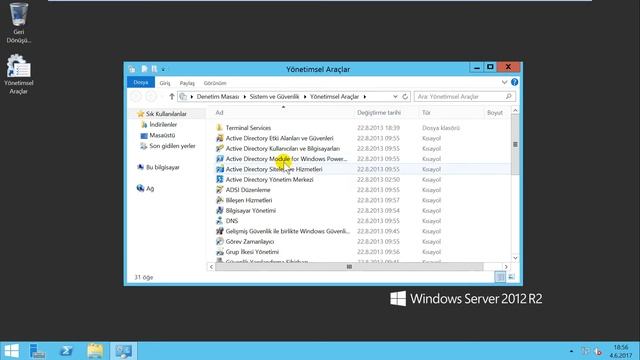The image size is (640, 360).
Task: Select Active Directory Etki Alanları ve Güvenleri icon
Action: pos(219,138)
